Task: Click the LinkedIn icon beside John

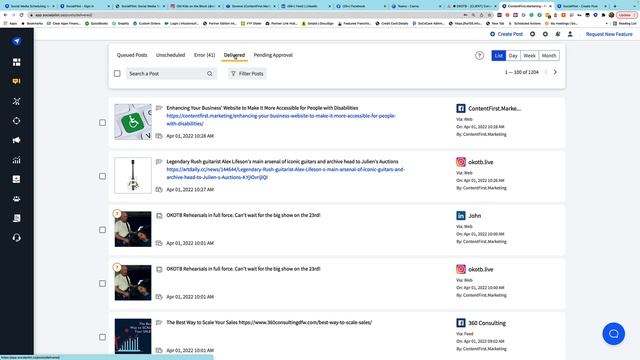Action: tap(461, 216)
